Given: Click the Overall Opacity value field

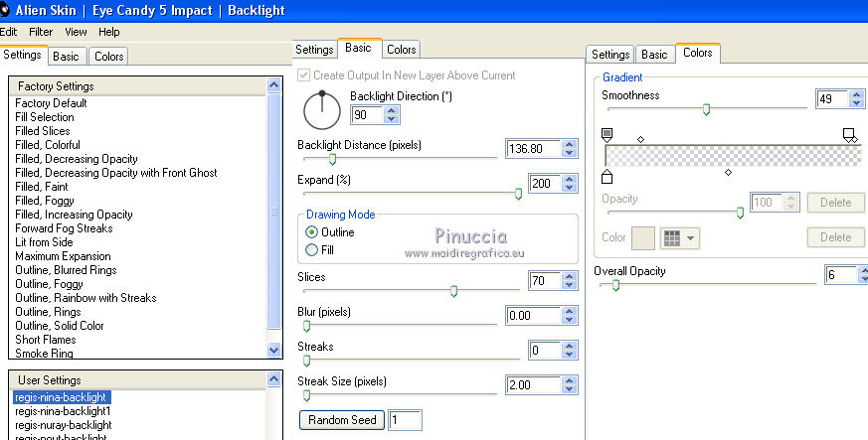Looking at the screenshot, I should pos(842,275).
